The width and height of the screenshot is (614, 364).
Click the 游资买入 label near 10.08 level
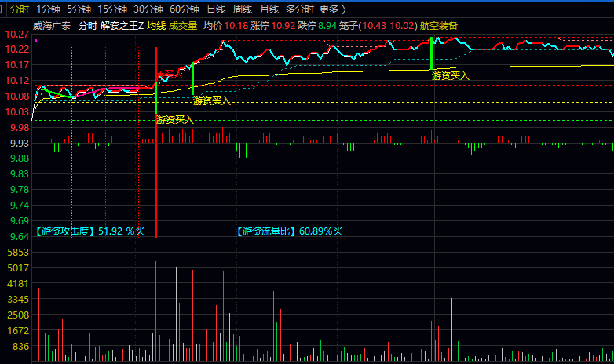click(212, 101)
